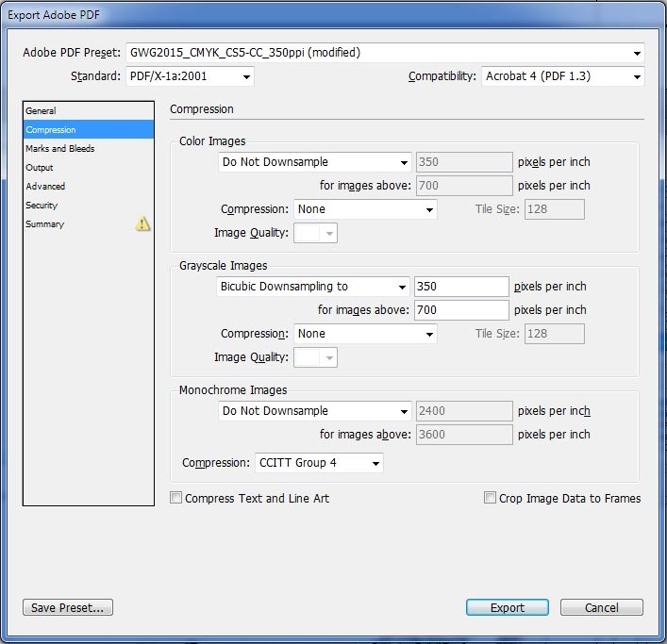
Task: Click the Compression panel heading
Action: (202, 109)
